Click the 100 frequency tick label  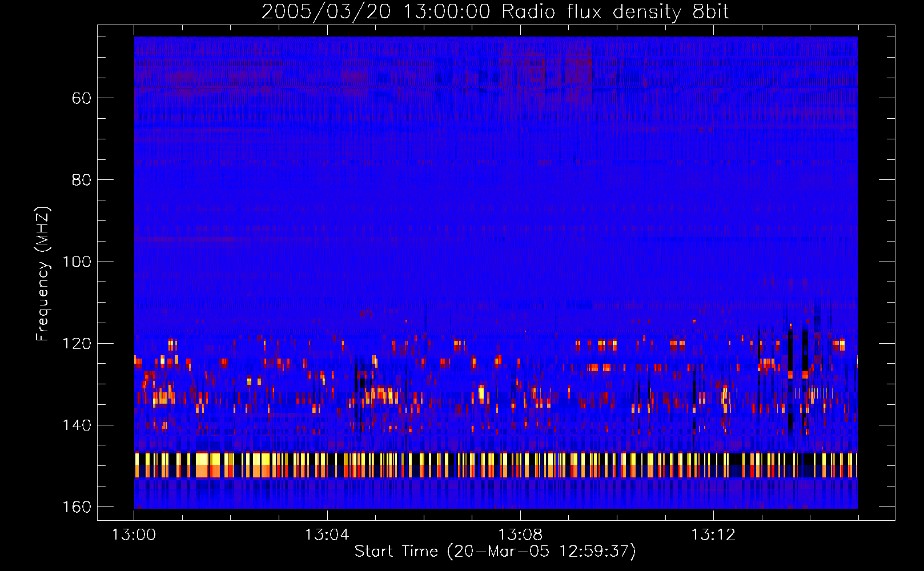[77, 262]
